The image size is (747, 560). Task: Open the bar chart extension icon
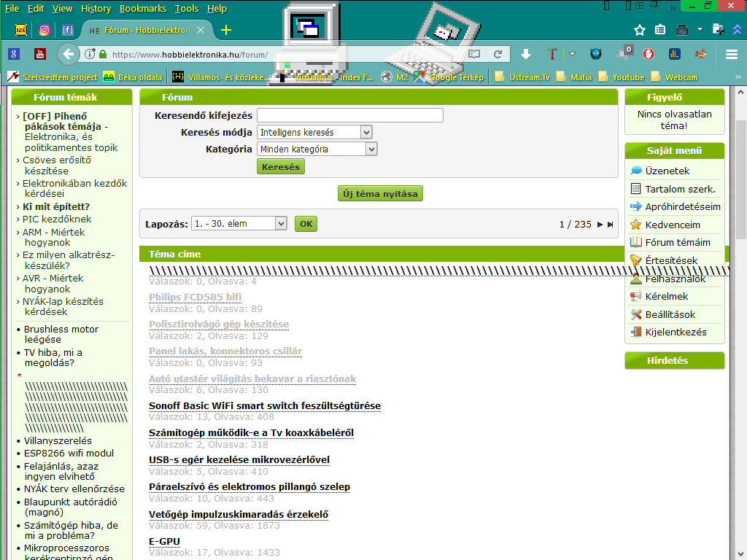click(675, 54)
